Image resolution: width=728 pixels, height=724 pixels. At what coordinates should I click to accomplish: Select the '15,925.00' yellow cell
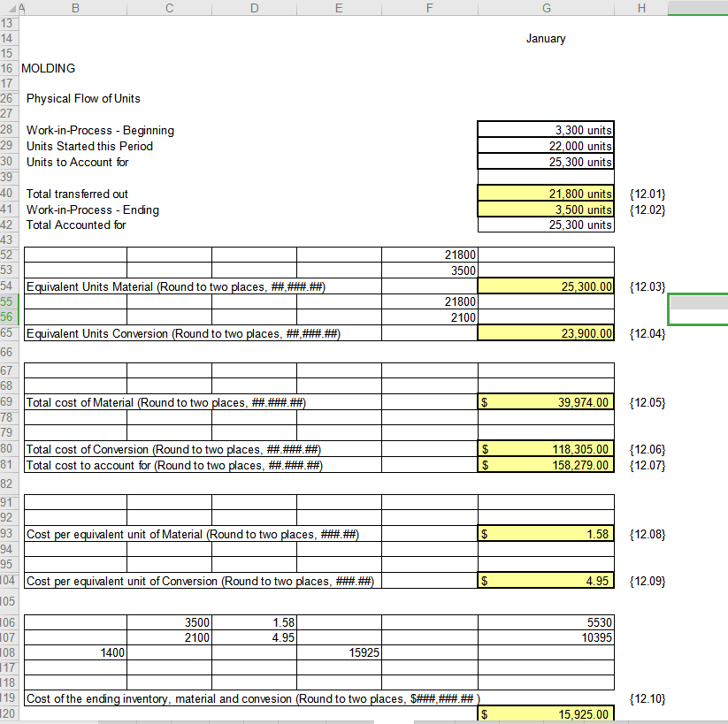546,713
